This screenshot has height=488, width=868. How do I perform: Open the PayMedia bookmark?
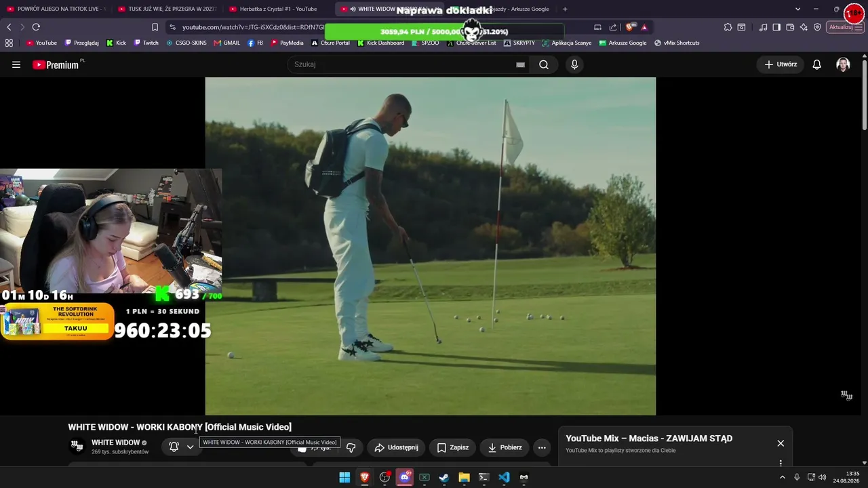pyautogui.click(x=287, y=43)
